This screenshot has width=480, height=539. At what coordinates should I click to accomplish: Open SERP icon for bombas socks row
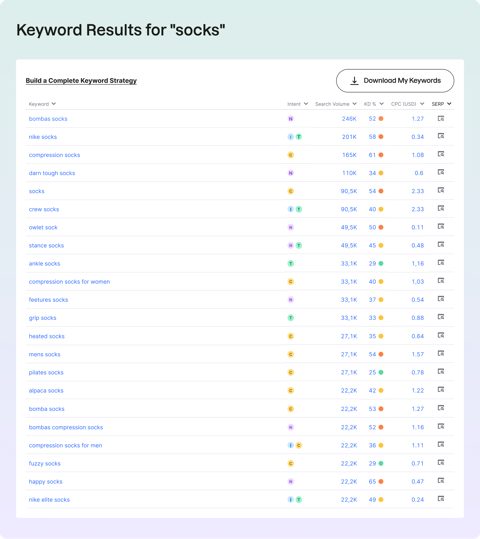coord(441,118)
